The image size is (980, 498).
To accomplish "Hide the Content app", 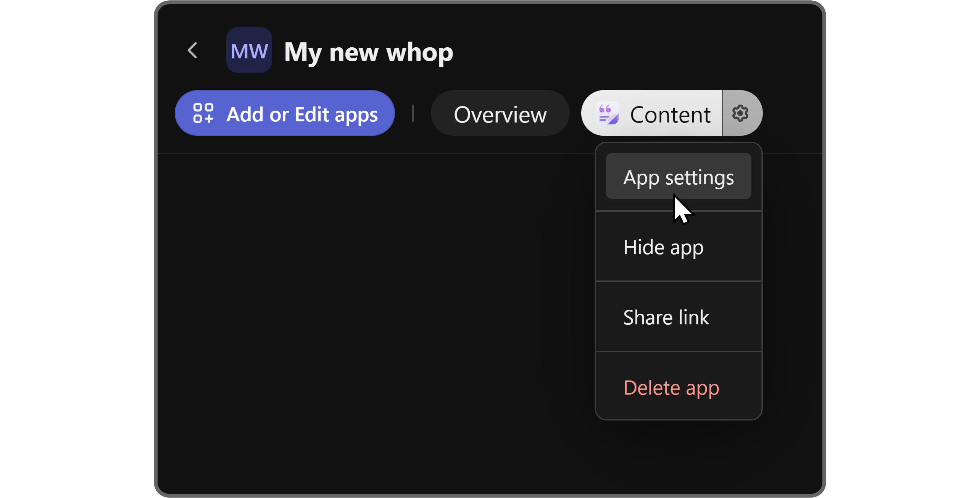I will [663, 247].
